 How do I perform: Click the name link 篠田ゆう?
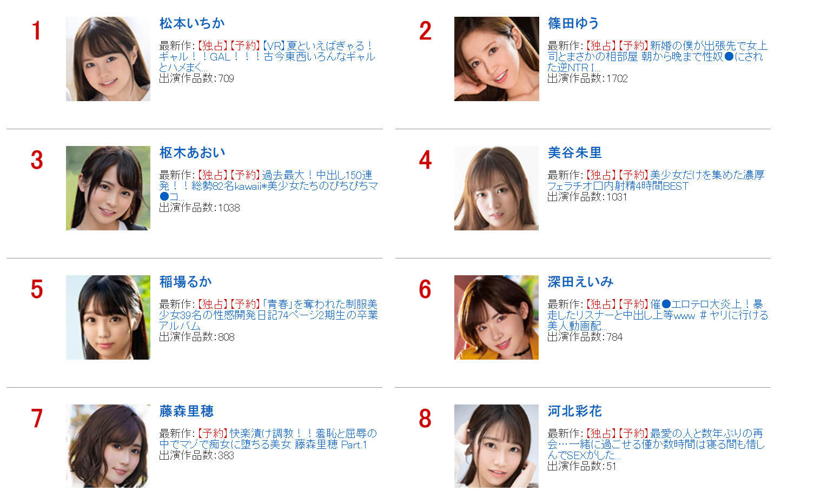[573, 23]
